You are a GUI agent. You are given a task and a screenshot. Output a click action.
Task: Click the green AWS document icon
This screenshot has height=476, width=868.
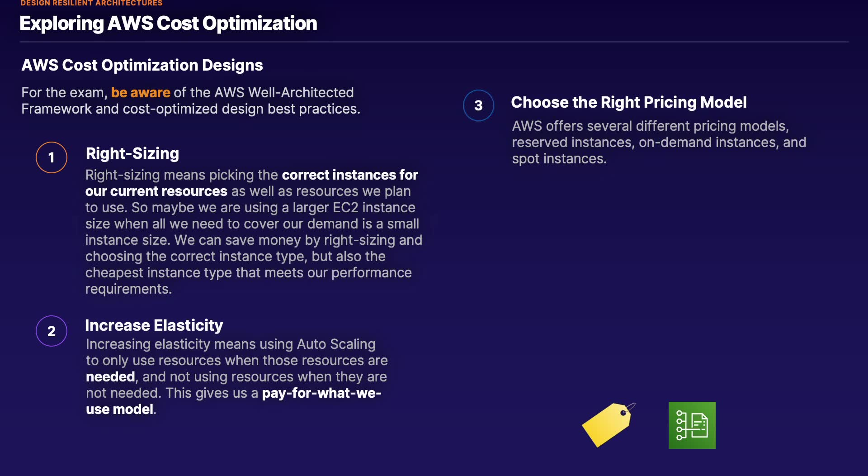coord(692,425)
